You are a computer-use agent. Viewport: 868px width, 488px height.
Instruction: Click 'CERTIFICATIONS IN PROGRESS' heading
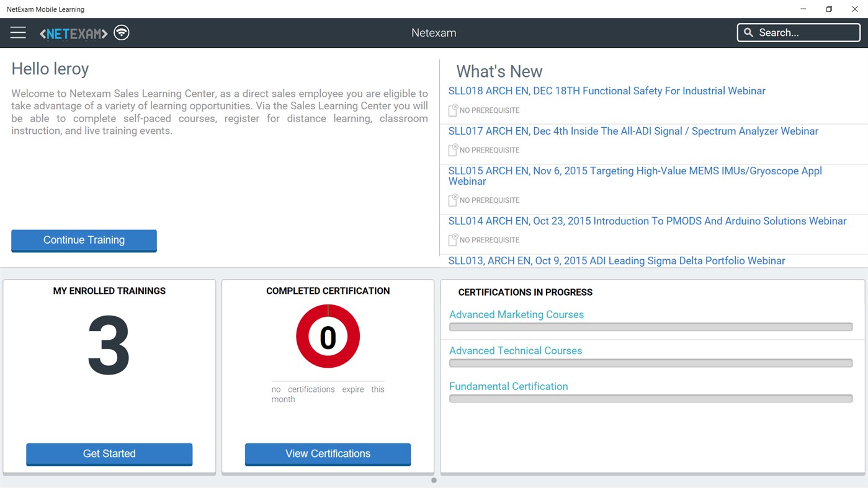point(526,292)
